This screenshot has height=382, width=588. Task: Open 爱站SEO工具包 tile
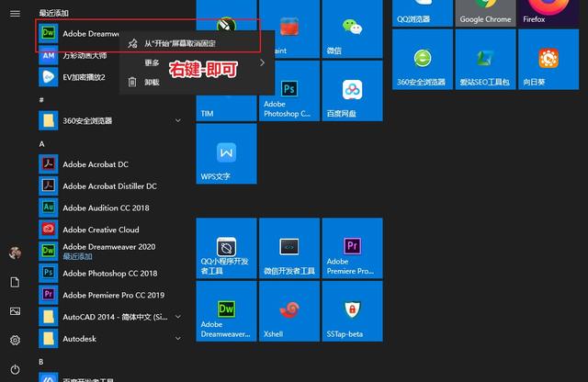point(485,60)
